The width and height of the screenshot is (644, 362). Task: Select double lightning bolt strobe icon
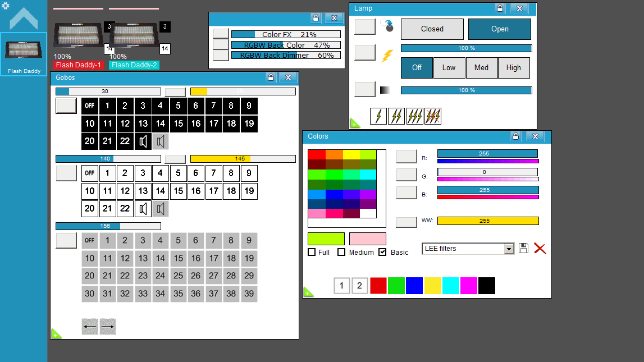pos(396,116)
